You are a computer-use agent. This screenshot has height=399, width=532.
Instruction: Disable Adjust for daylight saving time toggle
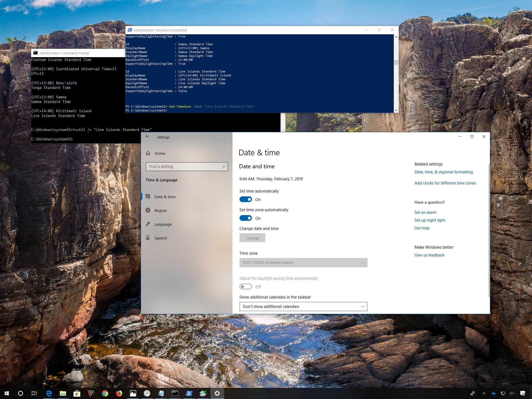pos(245,287)
